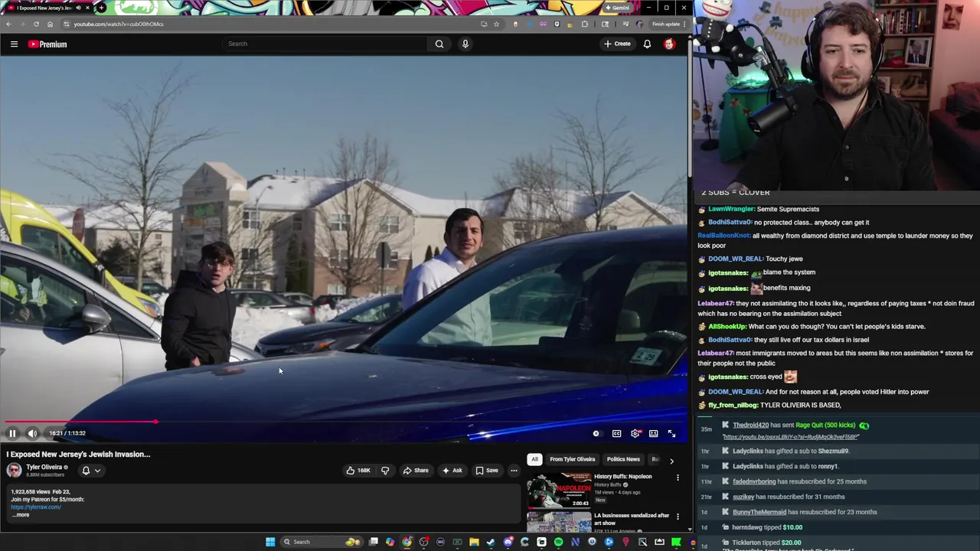The image size is (980, 551).
Task: Select the All recommendations chip
Action: (534, 459)
